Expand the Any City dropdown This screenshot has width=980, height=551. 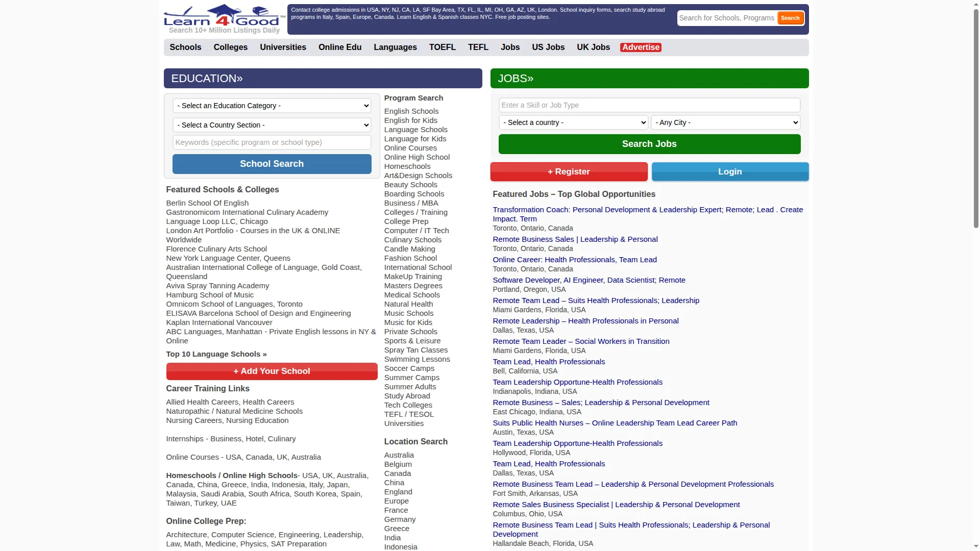[x=725, y=122]
